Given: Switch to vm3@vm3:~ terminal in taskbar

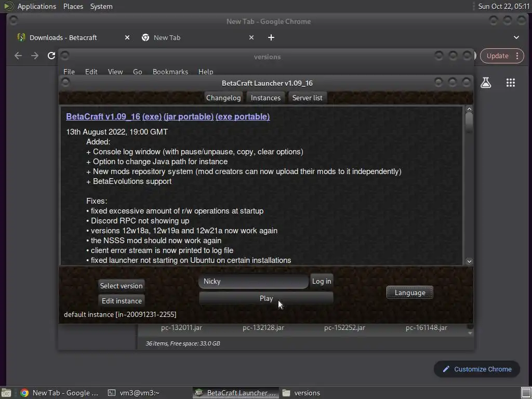Looking at the screenshot, I should tap(134, 393).
